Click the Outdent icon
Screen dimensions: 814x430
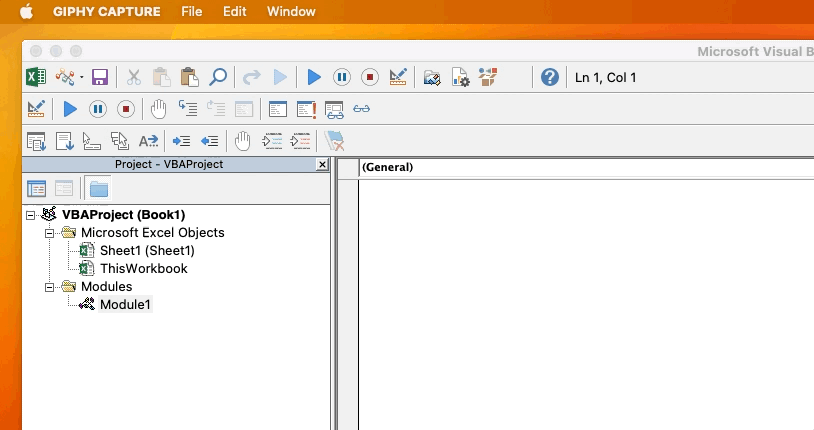209,141
